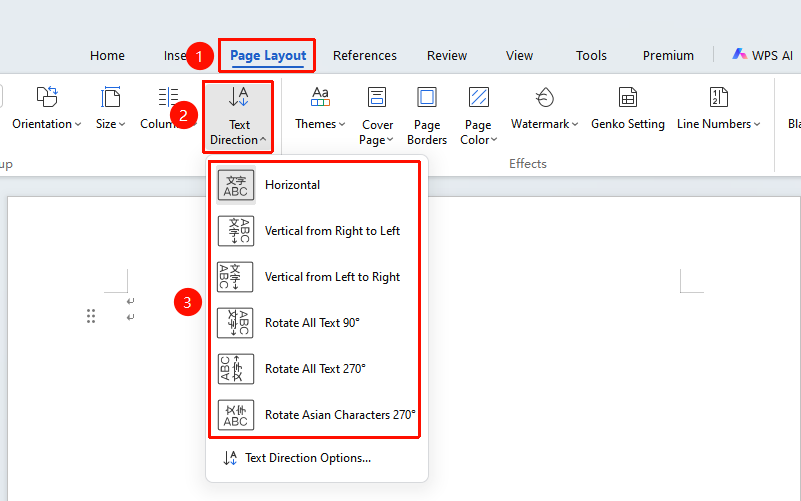Click the Line Numbers label
This screenshot has height=501, width=801.
tap(714, 124)
